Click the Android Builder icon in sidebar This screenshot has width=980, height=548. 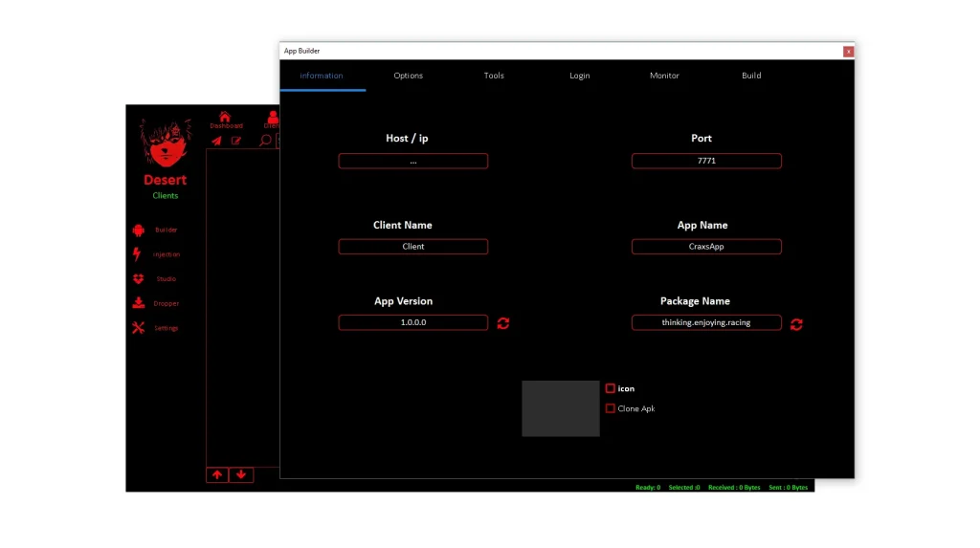point(138,230)
